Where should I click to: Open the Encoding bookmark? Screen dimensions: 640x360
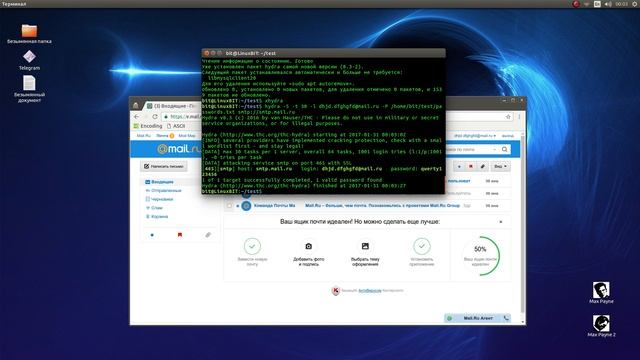(x=148, y=126)
